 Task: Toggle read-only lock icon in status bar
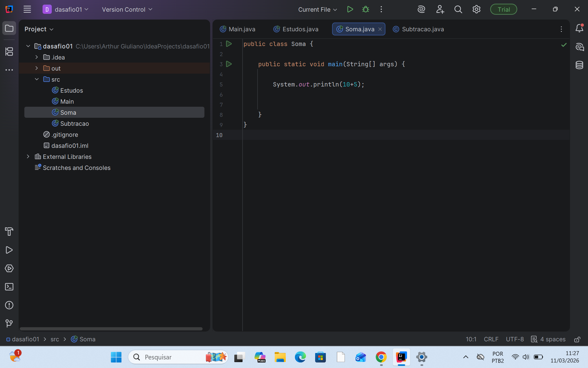577,339
